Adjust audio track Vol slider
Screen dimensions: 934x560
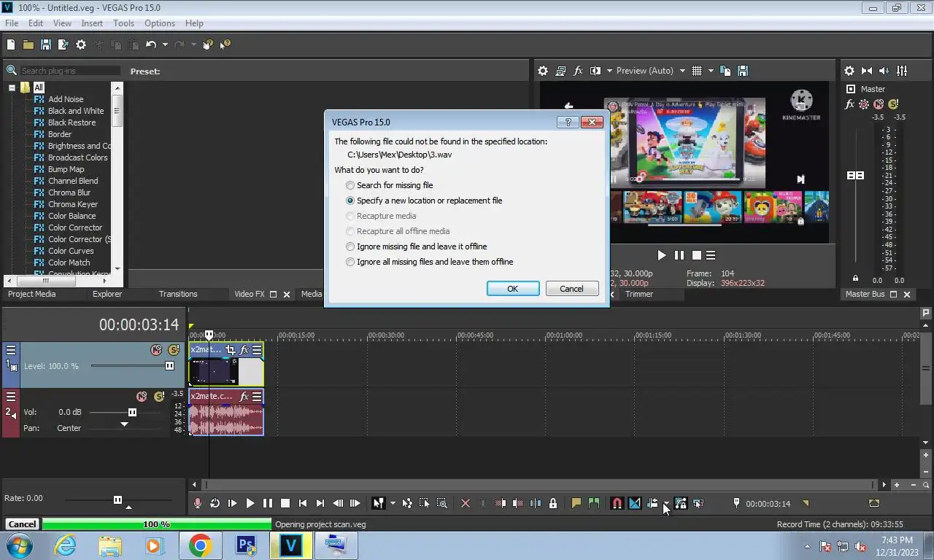point(132,412)
